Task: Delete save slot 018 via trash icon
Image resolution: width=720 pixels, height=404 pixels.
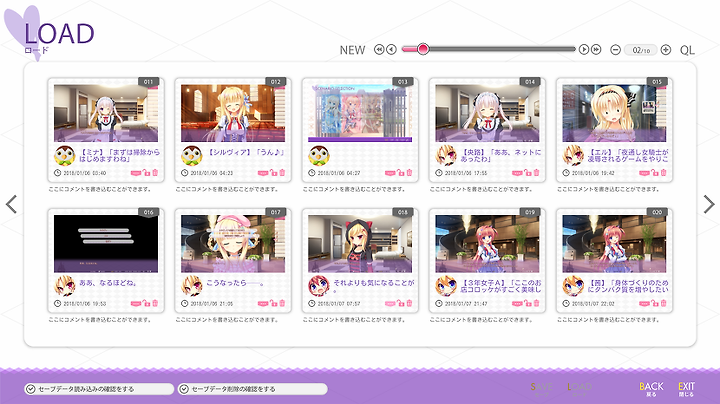Action: coord(410,303)
